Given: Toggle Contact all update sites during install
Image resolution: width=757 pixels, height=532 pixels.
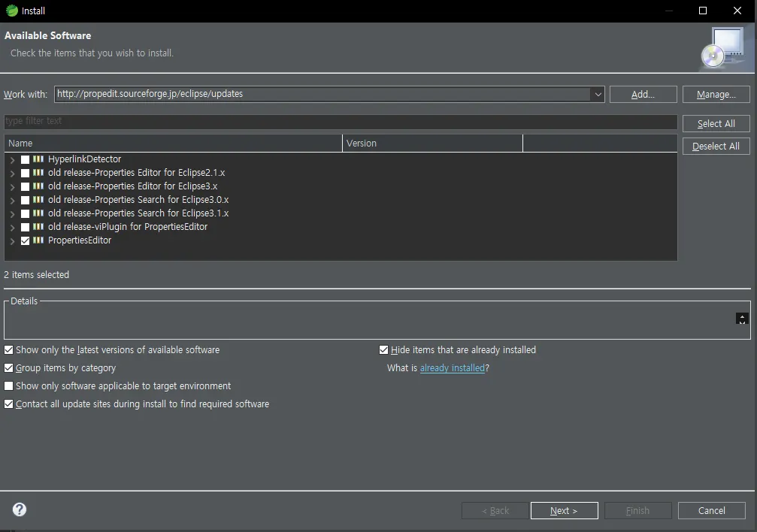Looking at the screenshot, I should point(9,404).
